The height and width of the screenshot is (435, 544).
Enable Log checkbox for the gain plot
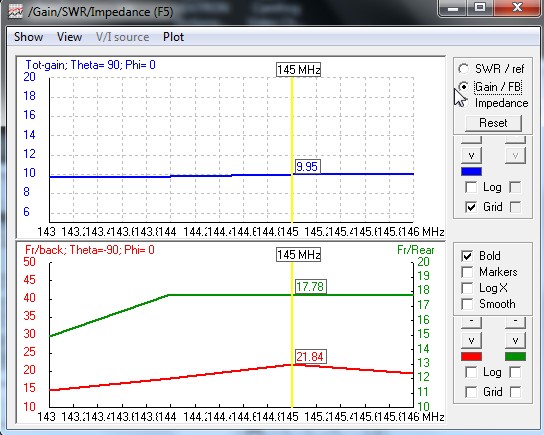point(471,187)
